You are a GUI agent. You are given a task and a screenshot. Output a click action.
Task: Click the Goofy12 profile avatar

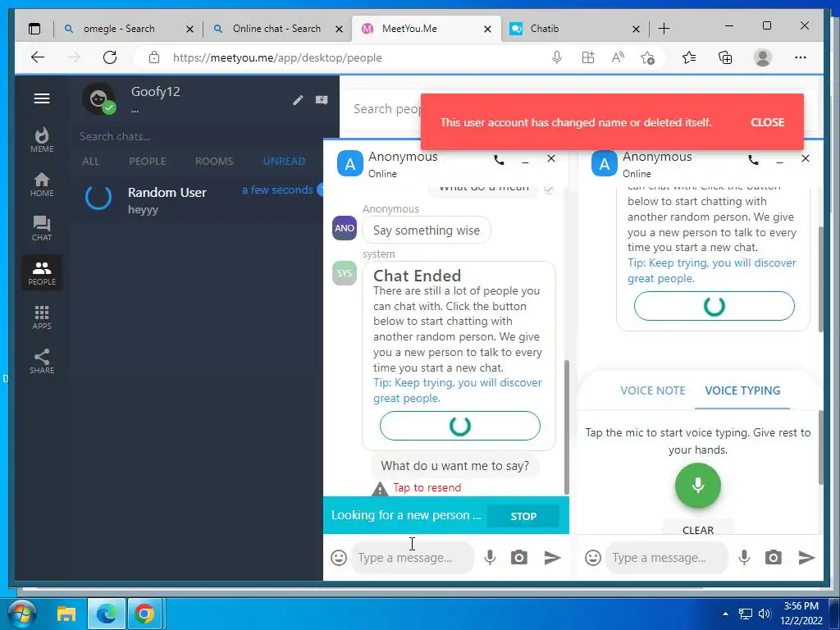[x=98, y=98]
